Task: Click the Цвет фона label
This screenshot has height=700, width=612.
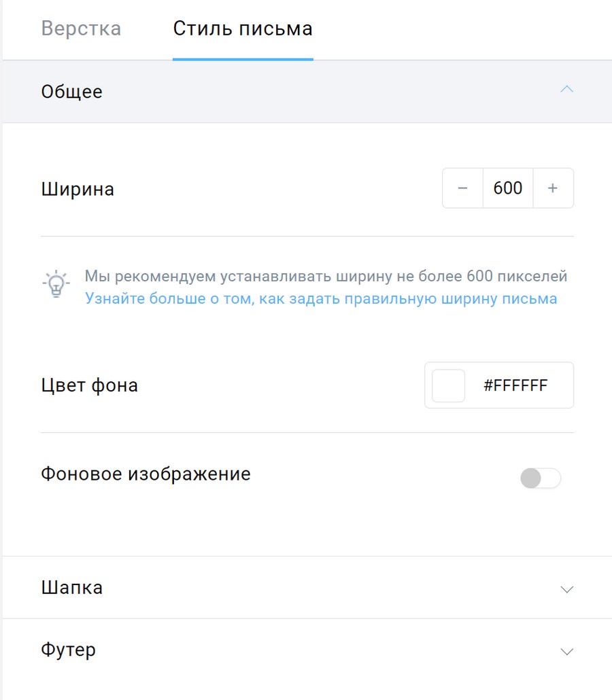Action: pos(89,385)
